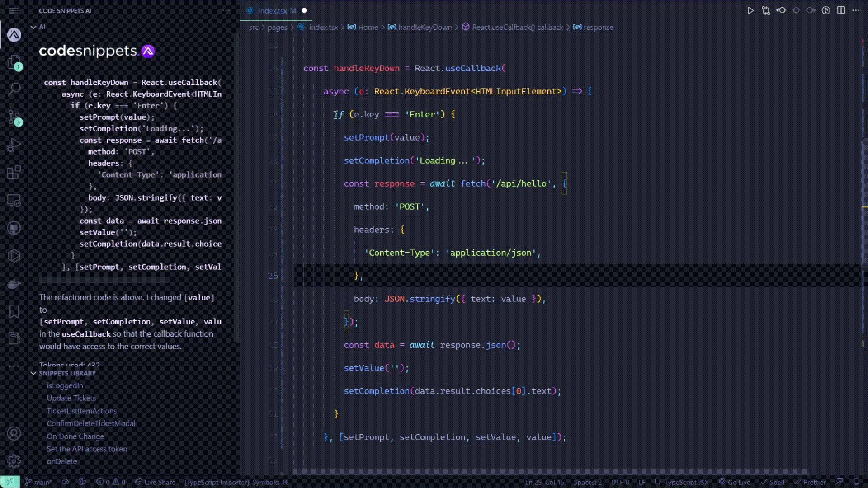Click TypeScript Importer Symbols: 16 status
Screen dimensions: 868x488
[x=236, y=482]
